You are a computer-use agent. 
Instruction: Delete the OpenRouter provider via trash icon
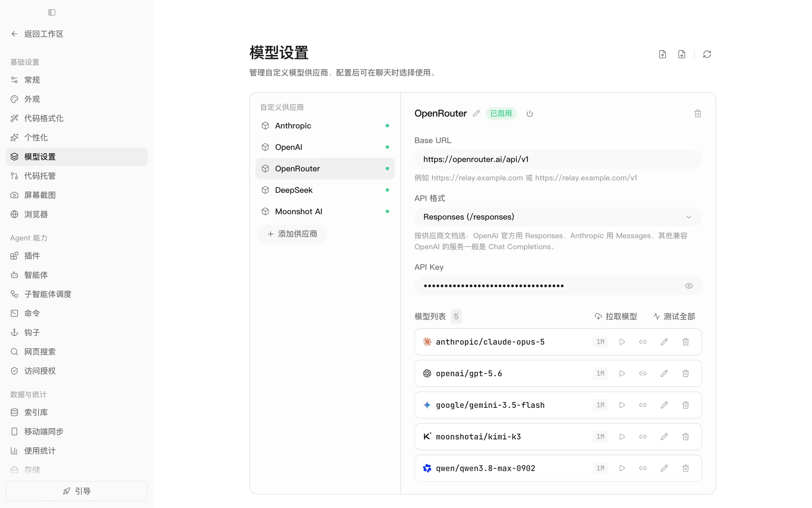pyautogui.click(x=698, y=113)
